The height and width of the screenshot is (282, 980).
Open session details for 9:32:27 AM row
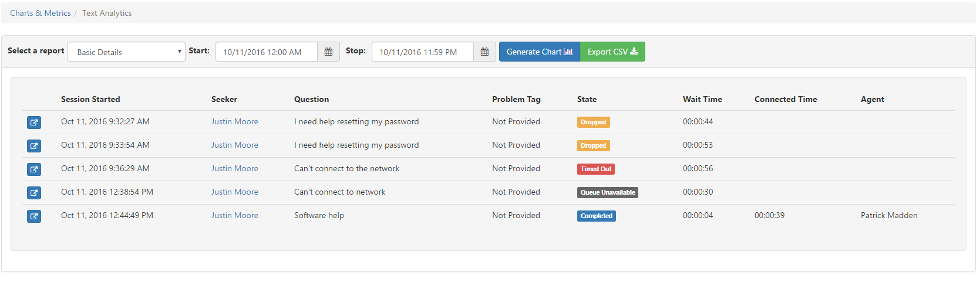34,123
